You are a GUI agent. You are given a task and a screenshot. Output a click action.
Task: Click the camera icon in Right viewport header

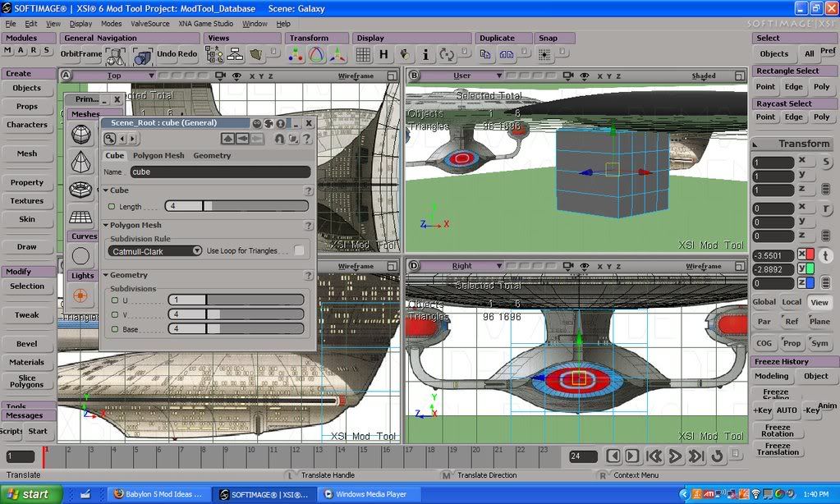(x=568, y=266)
